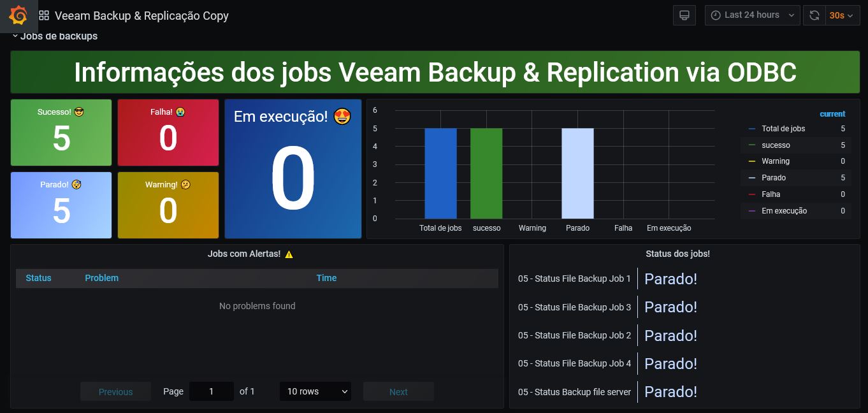Click the refresh dashboard icon

tap(814, 15)
